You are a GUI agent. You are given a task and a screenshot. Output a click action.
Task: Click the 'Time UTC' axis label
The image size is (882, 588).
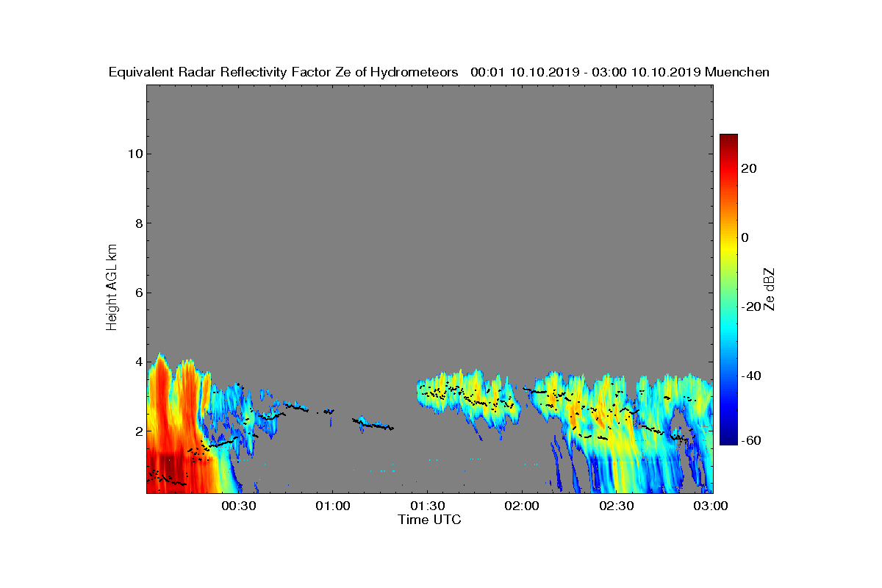pyautogui.click(x=429, y=520)
